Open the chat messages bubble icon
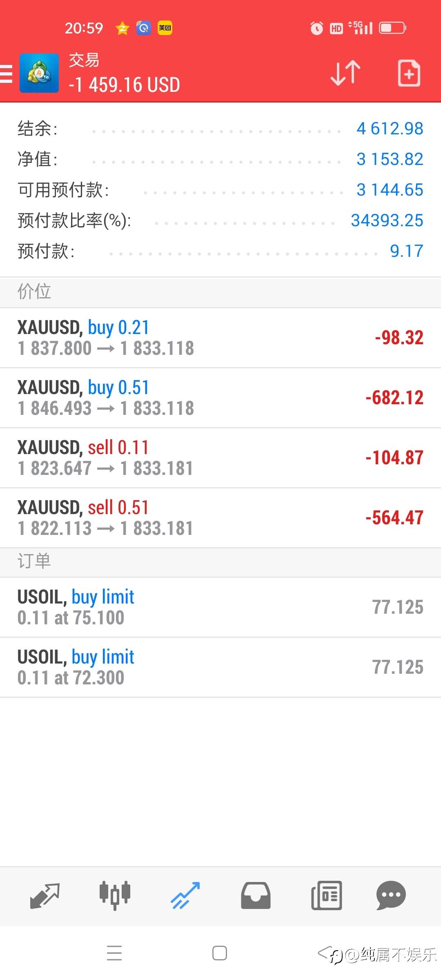 tap(391, 895)
